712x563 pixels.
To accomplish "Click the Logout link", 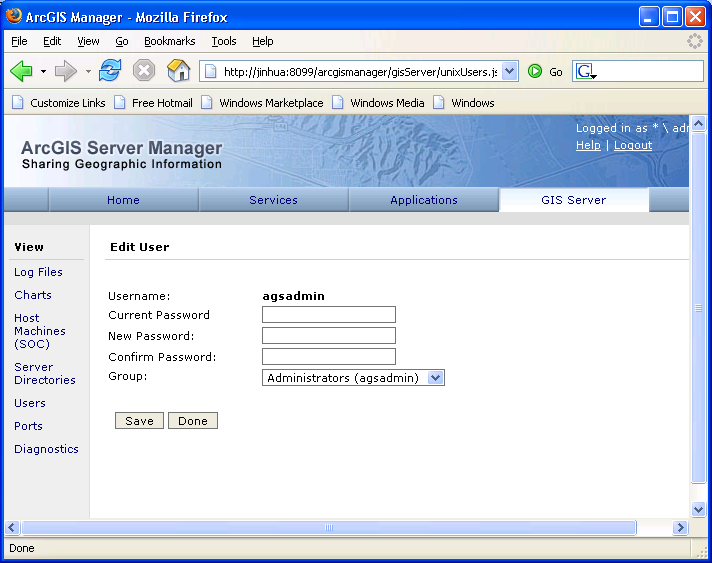I will coord(633,145).
